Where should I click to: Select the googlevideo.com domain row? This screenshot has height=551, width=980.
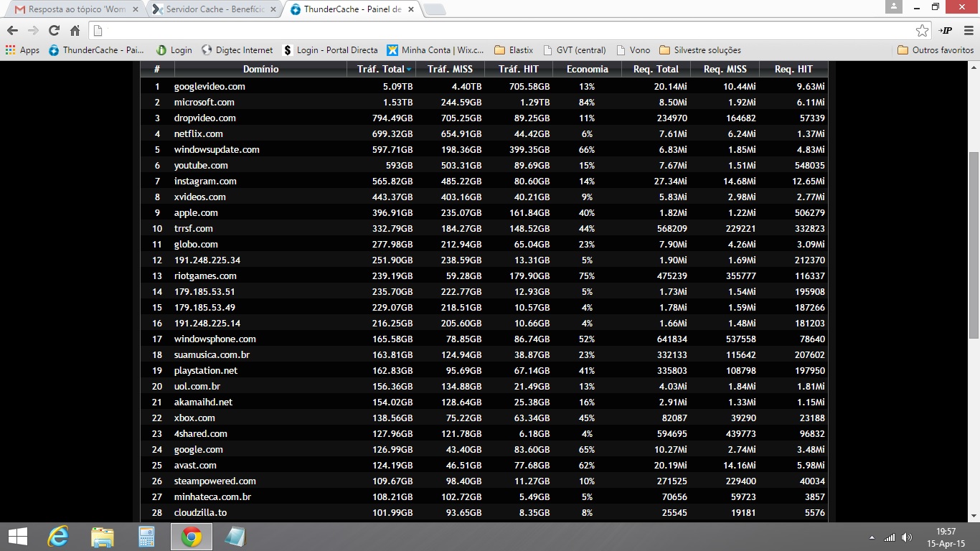(x=484, y=87)
